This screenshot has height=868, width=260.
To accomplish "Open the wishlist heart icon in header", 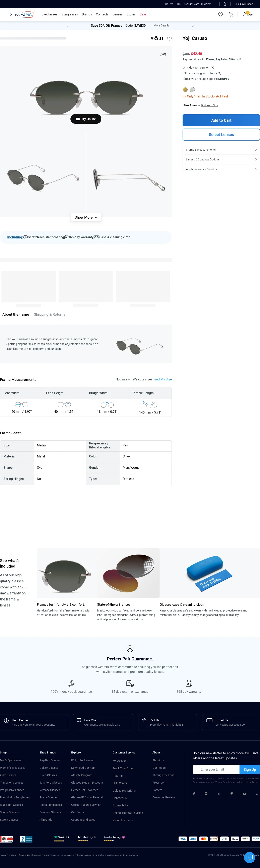I will 220,14.
